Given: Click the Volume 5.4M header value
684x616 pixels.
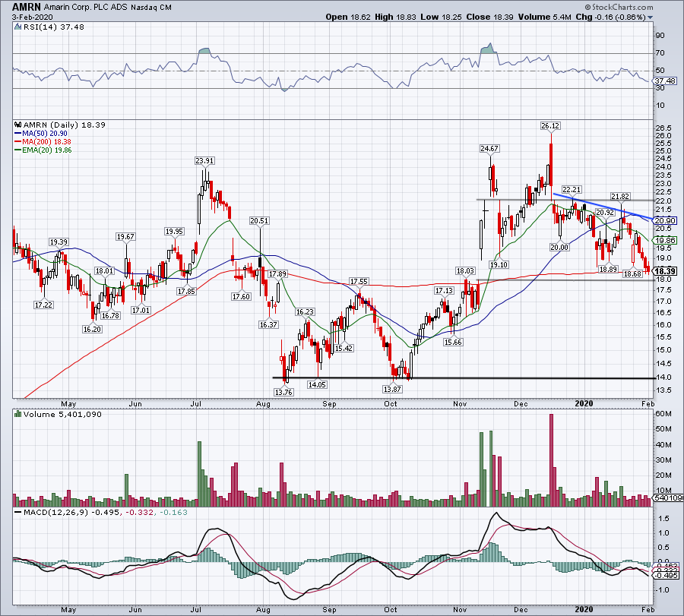Looking at the screenshot, I should click(545, 17).
